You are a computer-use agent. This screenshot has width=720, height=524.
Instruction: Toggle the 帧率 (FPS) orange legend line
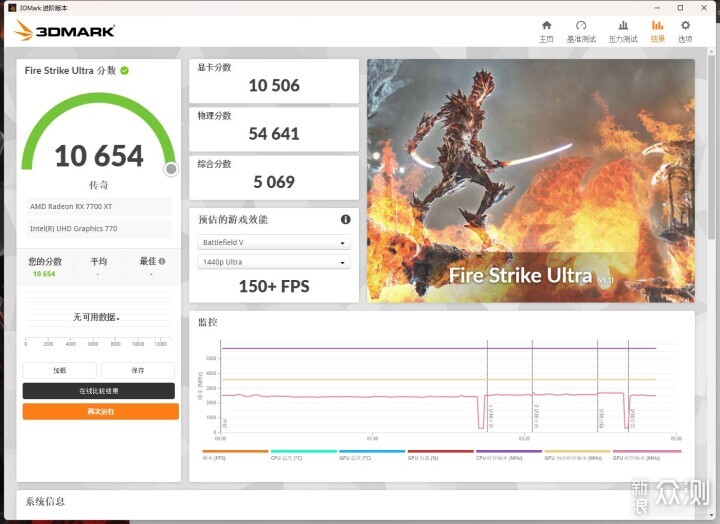[235, 451]
